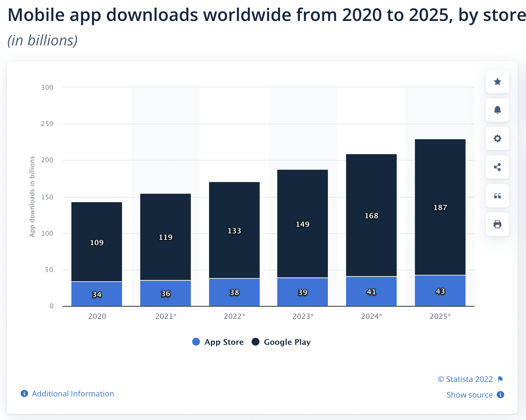Screen dimensions: 526x420
Task: Expand the Additional Information section
Action: point(73,393)
